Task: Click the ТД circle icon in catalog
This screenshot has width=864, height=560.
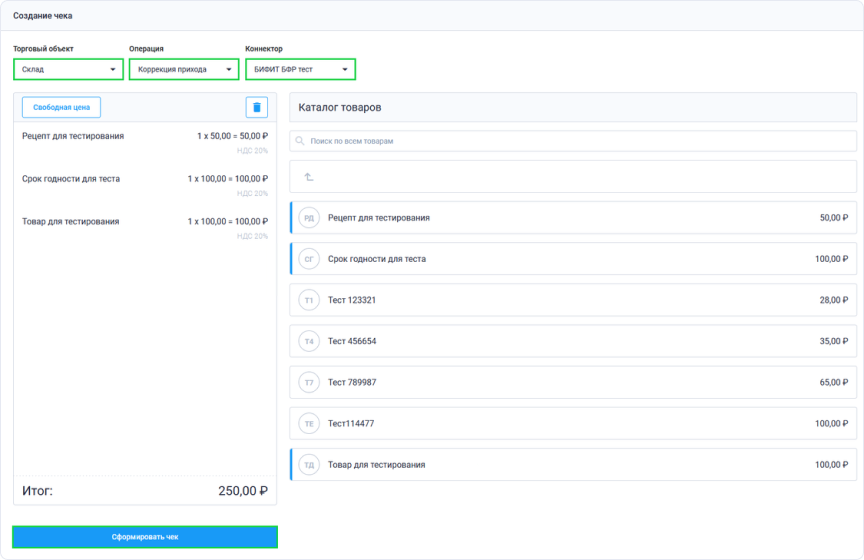Action: tap(309, 465)
